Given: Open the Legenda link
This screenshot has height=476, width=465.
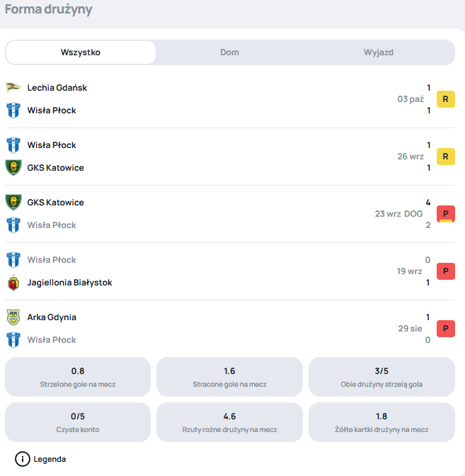Looking at the screenshot, I should (50, 459).
